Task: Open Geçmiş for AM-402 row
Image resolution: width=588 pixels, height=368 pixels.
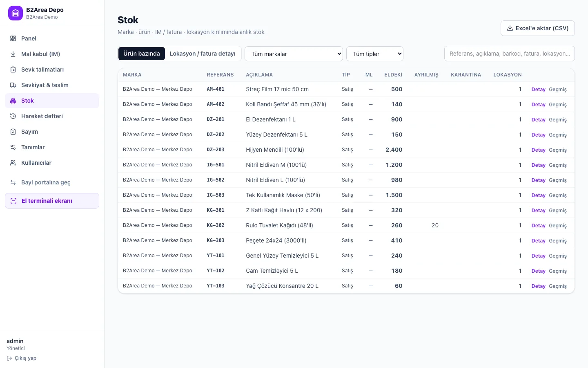Action: point(558,105)
